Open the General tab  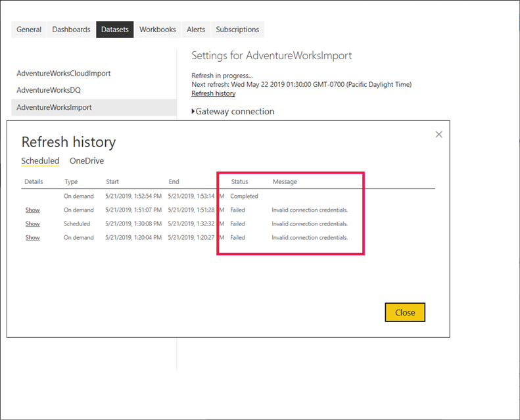29,30
